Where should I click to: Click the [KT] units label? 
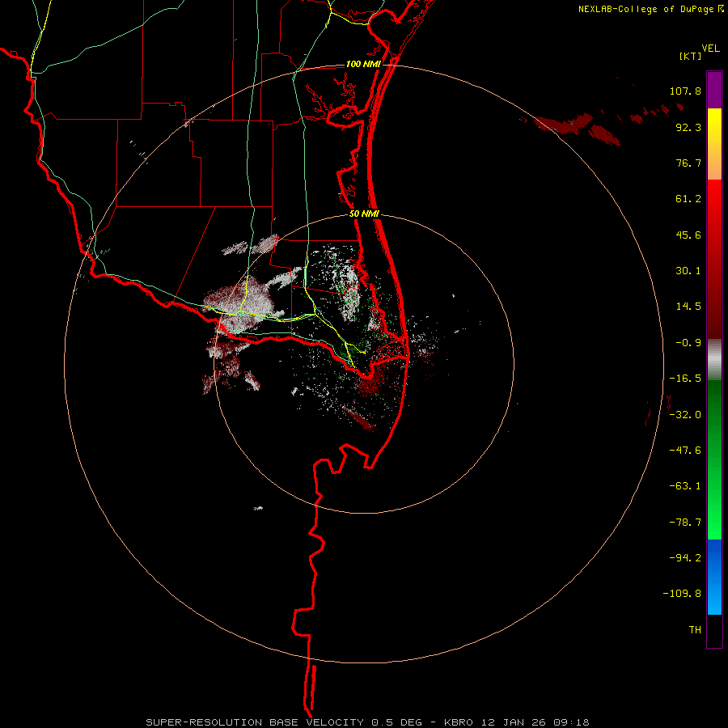coord(690,56)
